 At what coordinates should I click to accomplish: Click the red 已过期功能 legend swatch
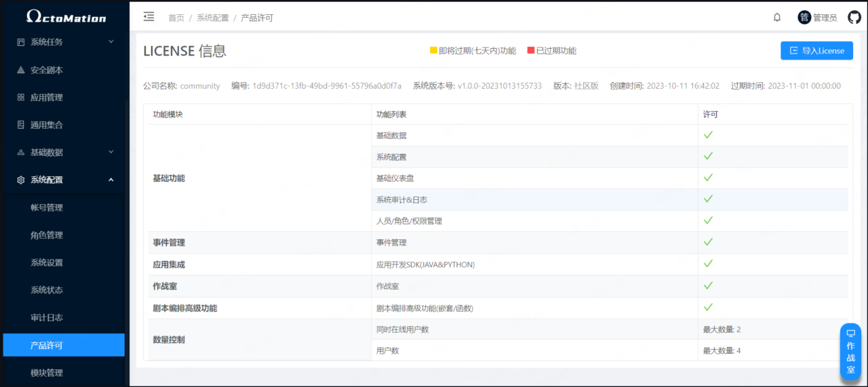pos(531,51)
